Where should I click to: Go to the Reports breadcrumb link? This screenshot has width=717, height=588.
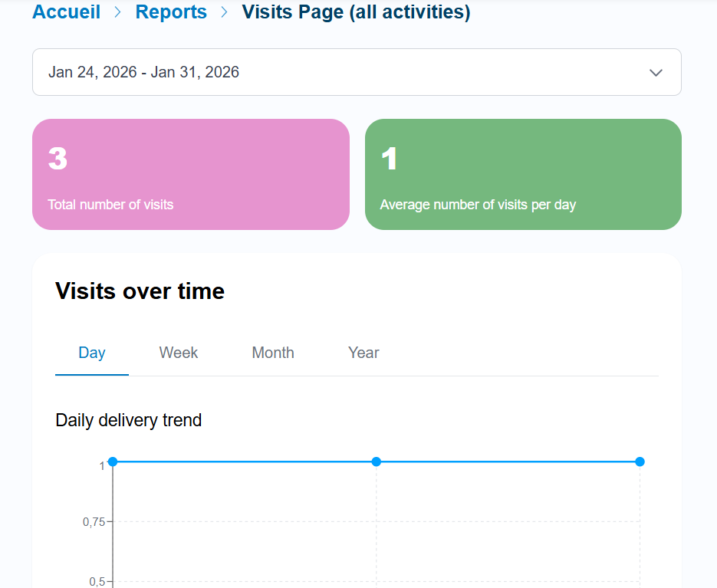(x=171, y=12)
